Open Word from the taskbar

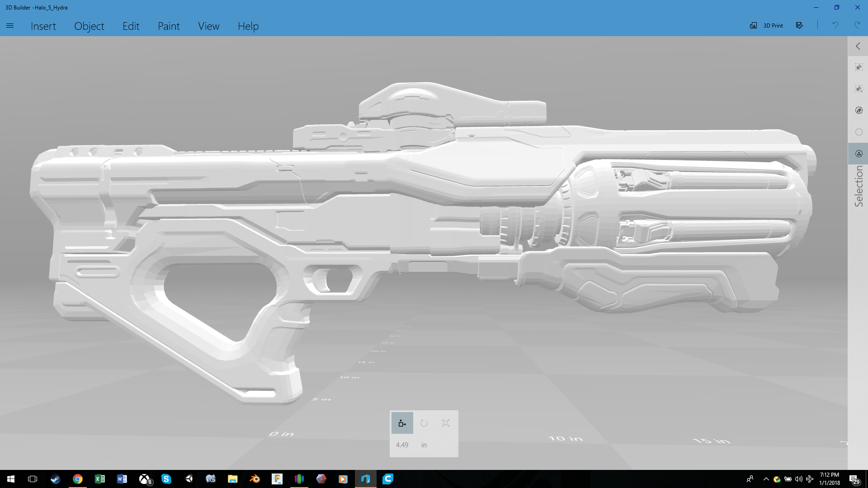tap(122, 479)
